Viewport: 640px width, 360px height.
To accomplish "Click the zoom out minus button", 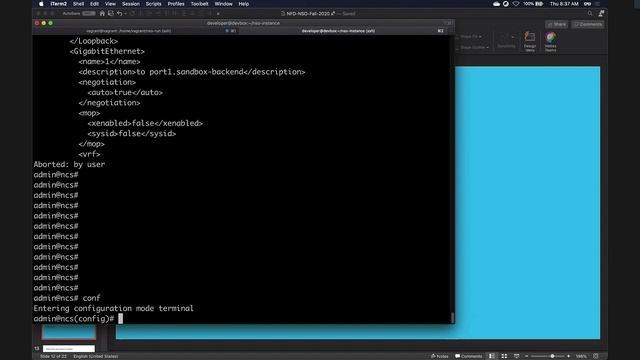I will 527,356.
